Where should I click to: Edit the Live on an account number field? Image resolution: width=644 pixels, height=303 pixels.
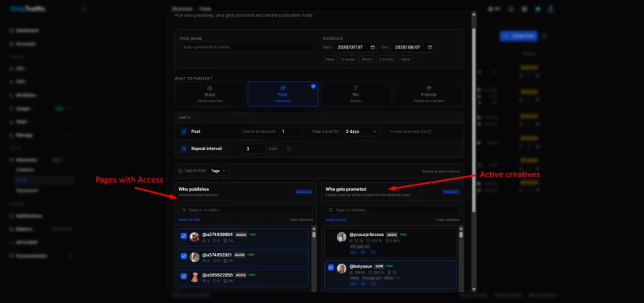tap(291, 131)
